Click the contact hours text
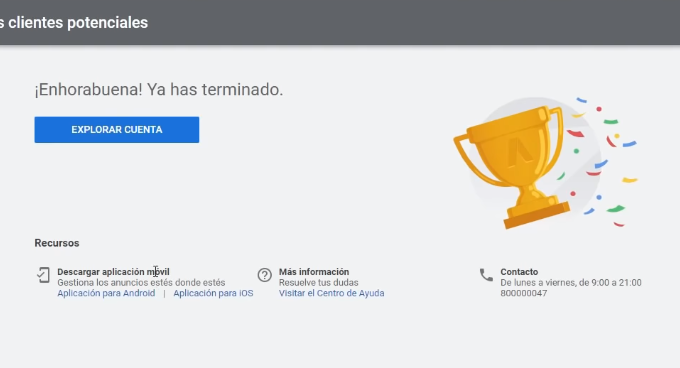 coord(571,283)
